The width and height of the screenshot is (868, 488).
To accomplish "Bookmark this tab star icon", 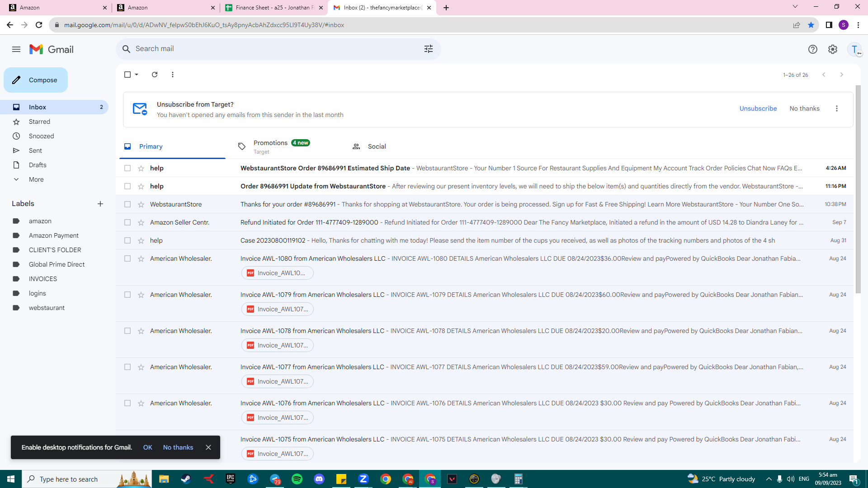I will pos(811,25).
